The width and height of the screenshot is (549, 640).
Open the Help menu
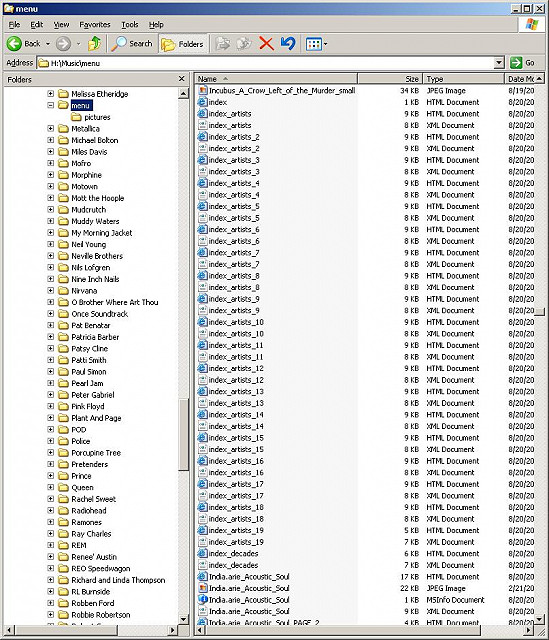click(x=156, y=25)
